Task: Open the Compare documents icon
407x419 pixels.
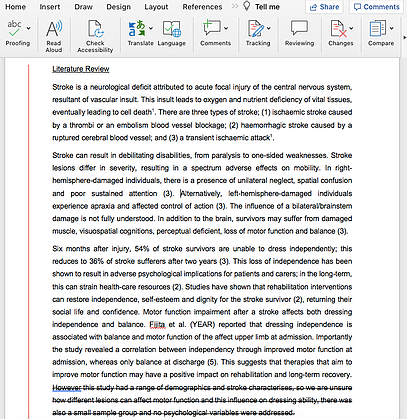Action: click(x=378, y=28)
